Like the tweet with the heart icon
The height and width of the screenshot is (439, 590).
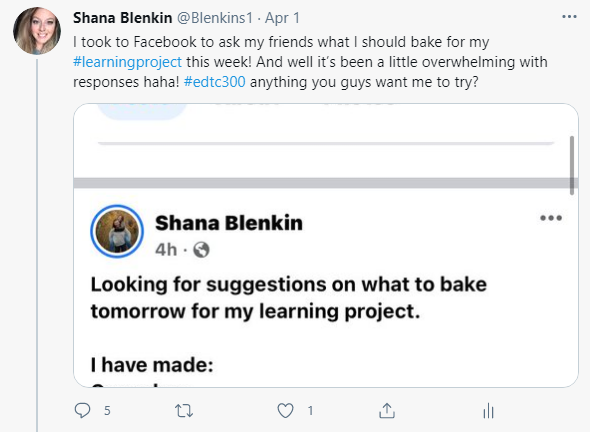click(x=285, y=411)
